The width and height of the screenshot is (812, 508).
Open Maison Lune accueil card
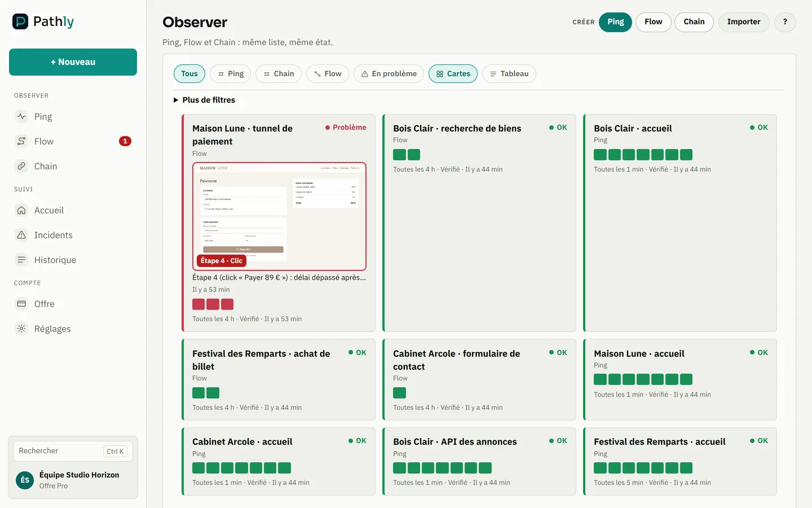(680, 379)
